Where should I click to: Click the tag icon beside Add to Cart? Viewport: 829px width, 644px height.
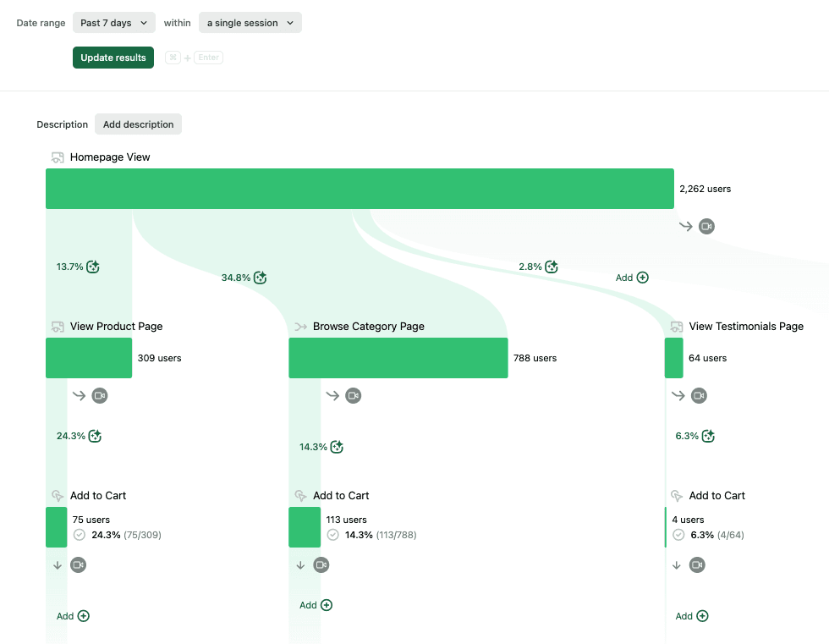coord(56,495)
